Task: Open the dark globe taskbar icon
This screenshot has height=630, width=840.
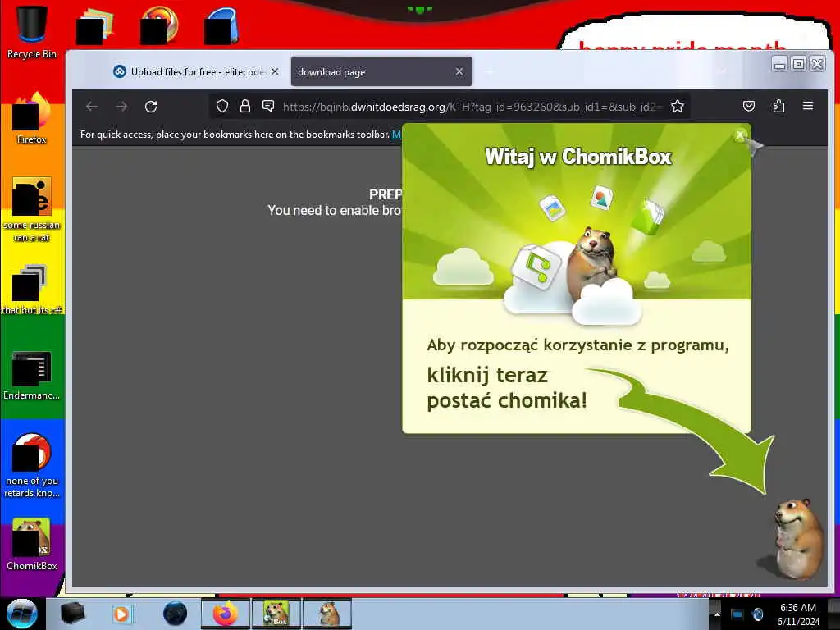Action: click(175, 614)
